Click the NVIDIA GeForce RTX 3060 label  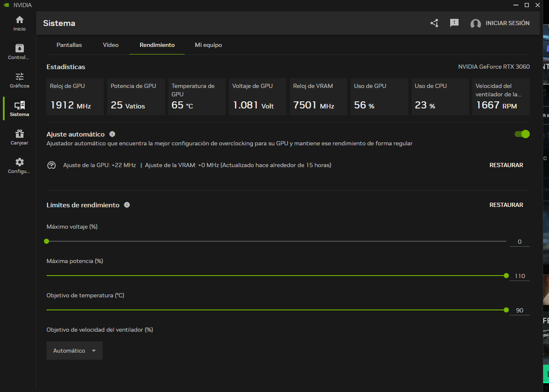coord(494,67)
